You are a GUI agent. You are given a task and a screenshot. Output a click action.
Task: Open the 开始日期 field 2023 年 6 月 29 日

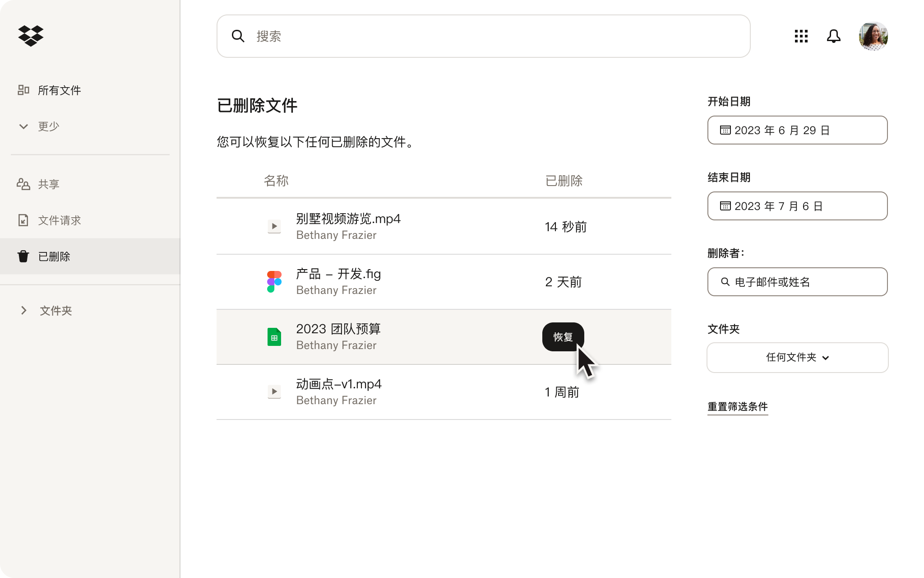point(797,130)
